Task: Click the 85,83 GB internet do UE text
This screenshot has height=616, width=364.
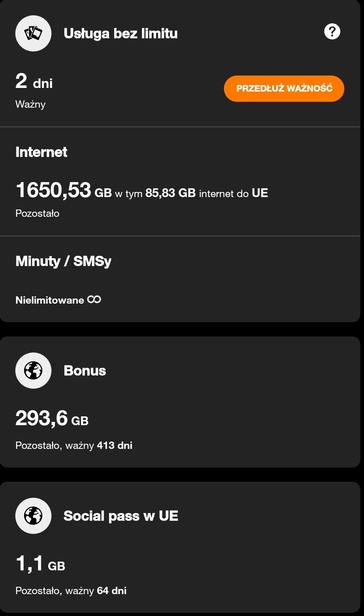Action: coord(206,193)
